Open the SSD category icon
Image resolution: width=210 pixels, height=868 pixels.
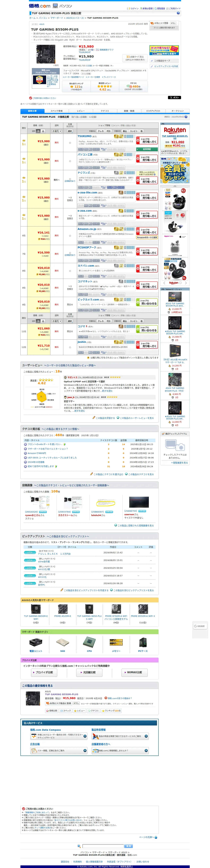(x=63, y=642)
